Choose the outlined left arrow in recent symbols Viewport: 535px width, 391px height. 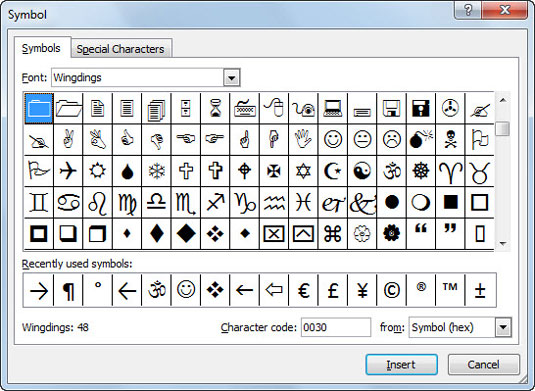274,290
